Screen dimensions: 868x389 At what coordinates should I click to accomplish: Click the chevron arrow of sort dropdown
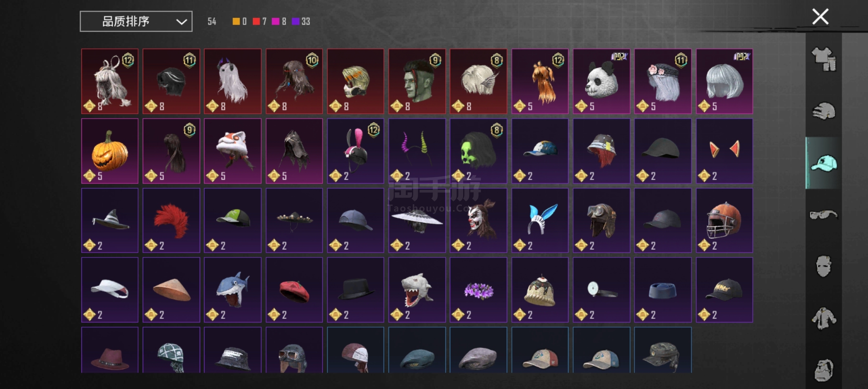pos(181,22)
